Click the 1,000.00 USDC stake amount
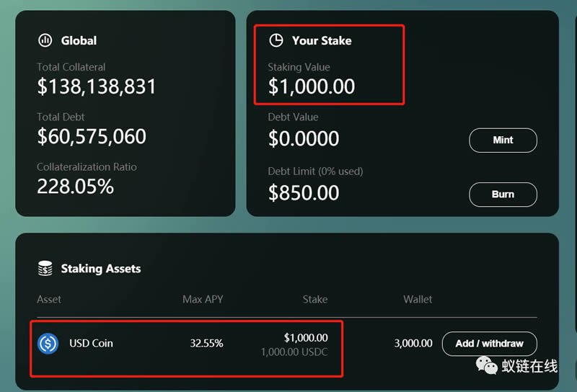Image resolution: width=577 pixels, height=392 pixels. (294, 352)
